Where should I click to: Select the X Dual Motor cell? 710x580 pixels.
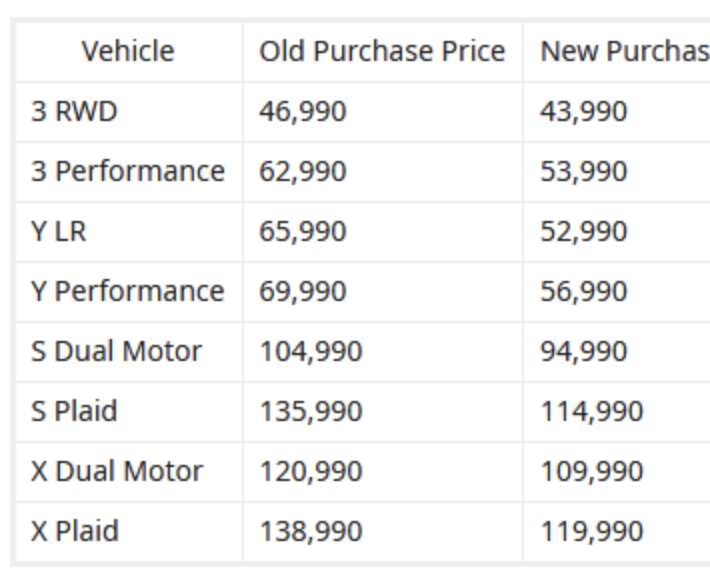[x=117, y=471]
